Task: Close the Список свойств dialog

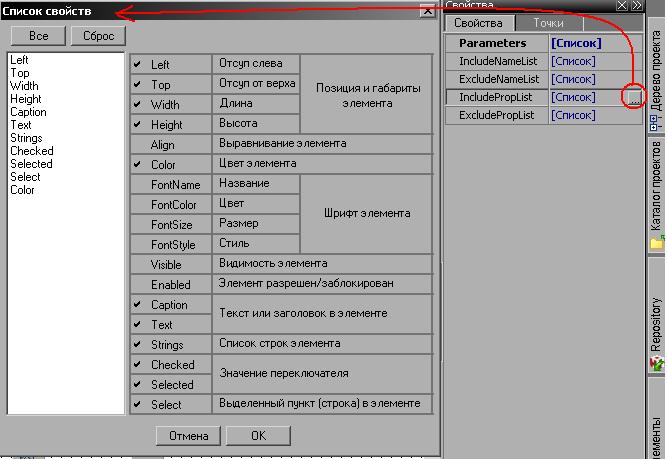Action: pyautogui.click(x=427, y=11)
